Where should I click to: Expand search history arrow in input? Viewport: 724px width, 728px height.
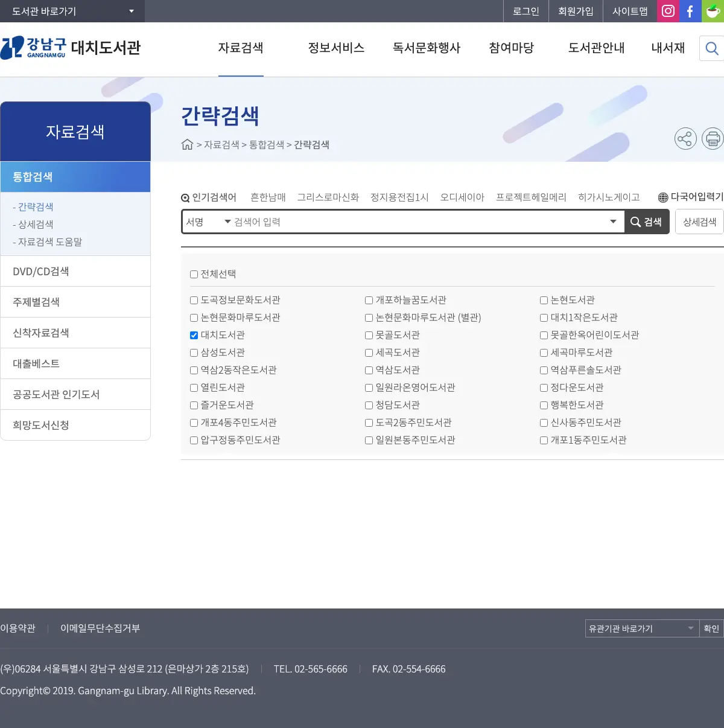coord(613,222)
